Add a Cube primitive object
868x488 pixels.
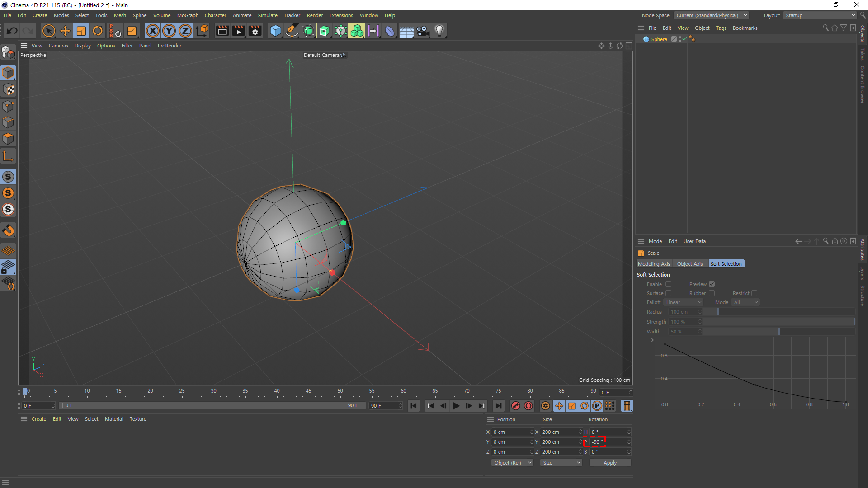(x=275, y=31)
